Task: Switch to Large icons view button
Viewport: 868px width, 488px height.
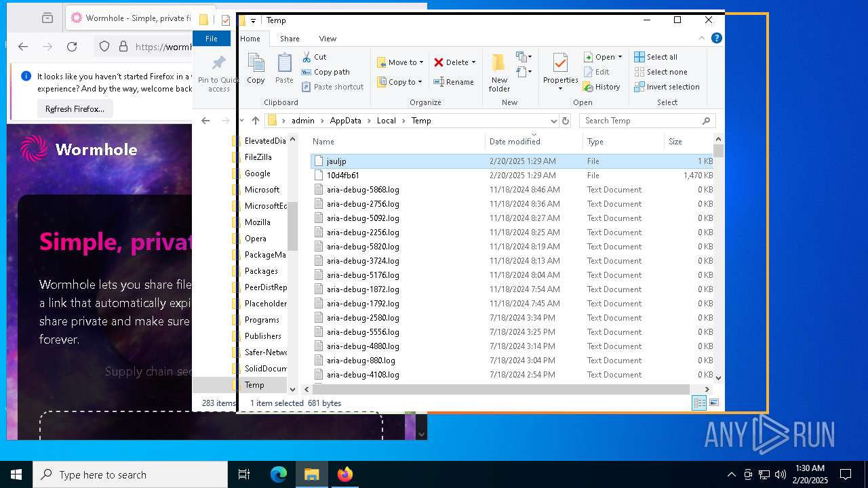Action: point(713,403)
